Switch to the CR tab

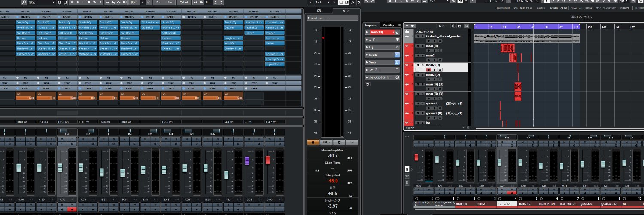(x=319, y=10)
